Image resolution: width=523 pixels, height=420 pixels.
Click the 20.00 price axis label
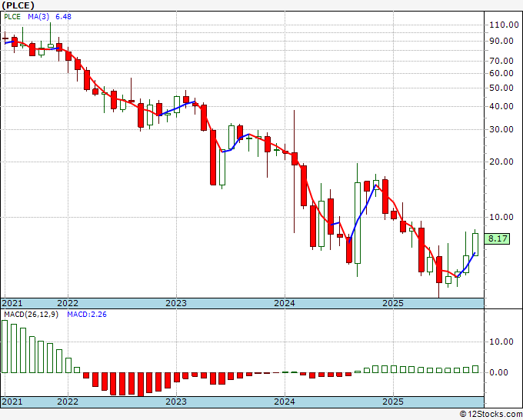pyautogui.click(x=501, y=162)
